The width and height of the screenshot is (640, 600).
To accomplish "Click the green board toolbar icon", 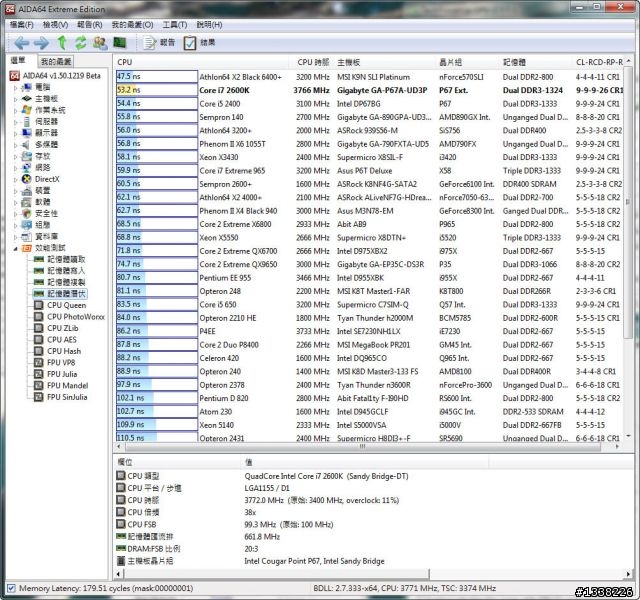I will pos(120,42).
